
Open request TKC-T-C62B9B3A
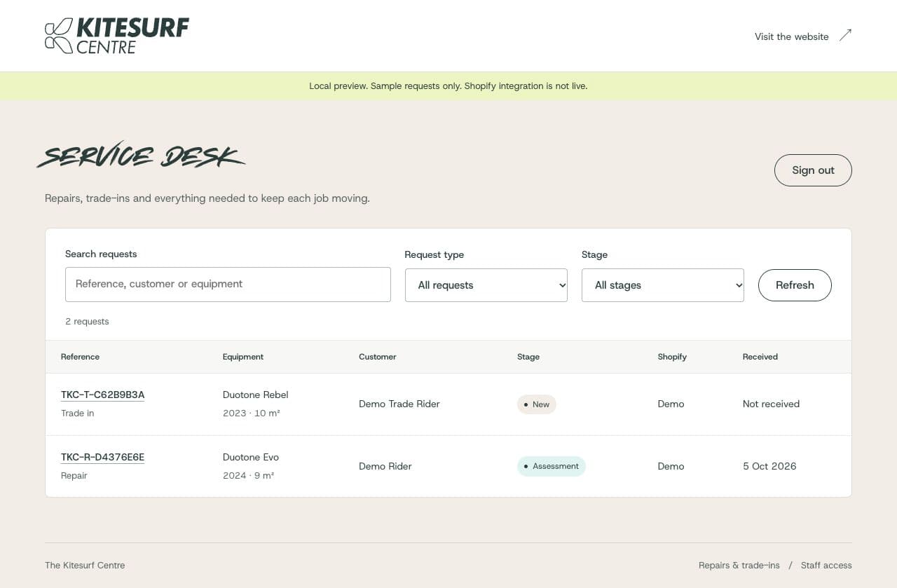point(102,395)
